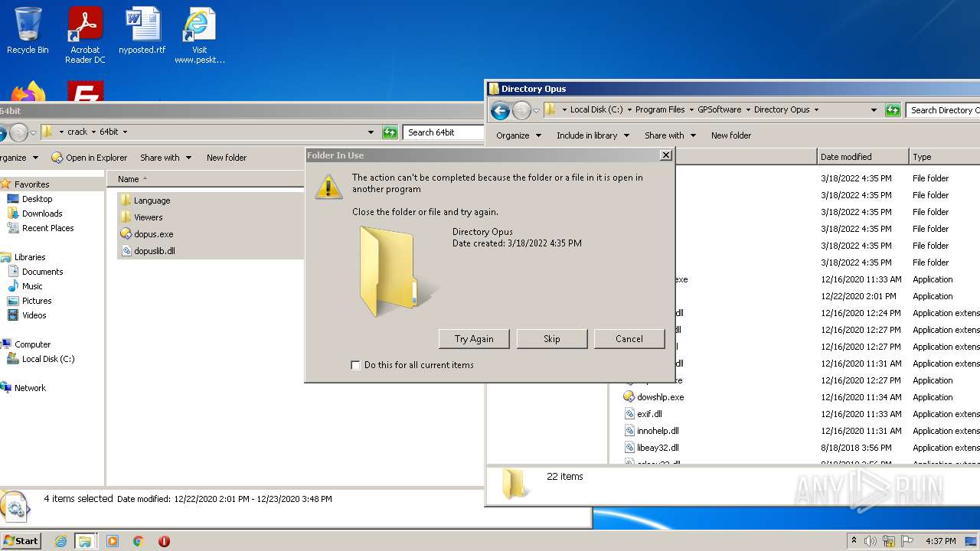Select Local Disk (C:) in navigation pane
This screenshot has width=980, height=551.
tap(47, 359)
